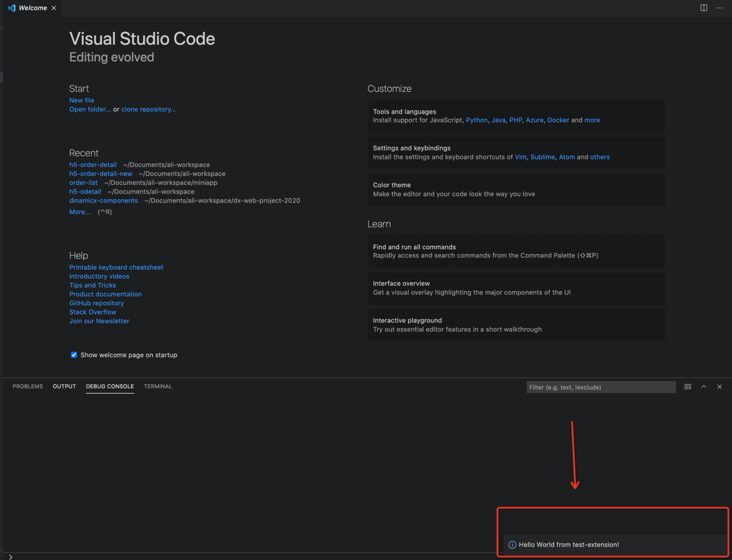This screenshot has height=560, width=732.
Task: Open recent project order-list
Action: pyautogui.click(x=83, y=183)
